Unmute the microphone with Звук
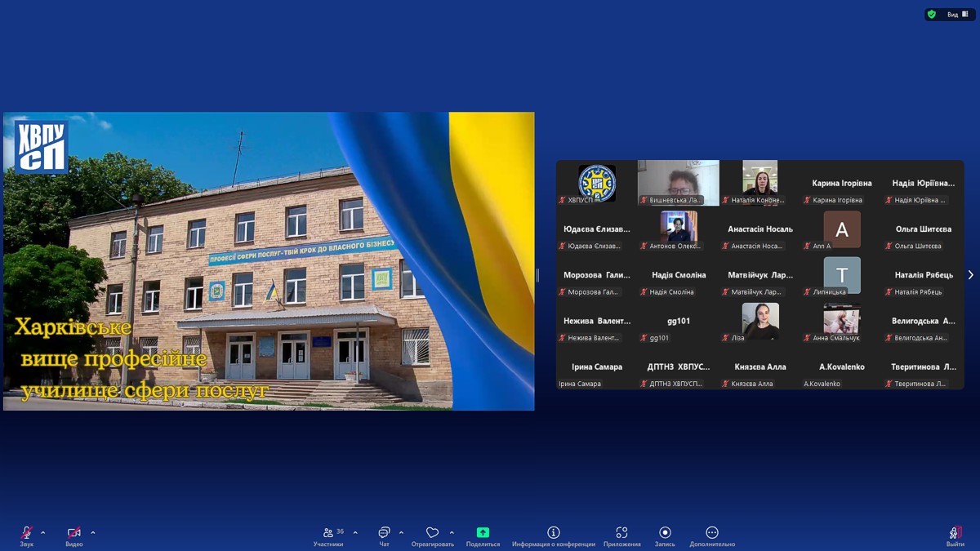This screenshot has height=551, width=980. [x=27, y=536]
